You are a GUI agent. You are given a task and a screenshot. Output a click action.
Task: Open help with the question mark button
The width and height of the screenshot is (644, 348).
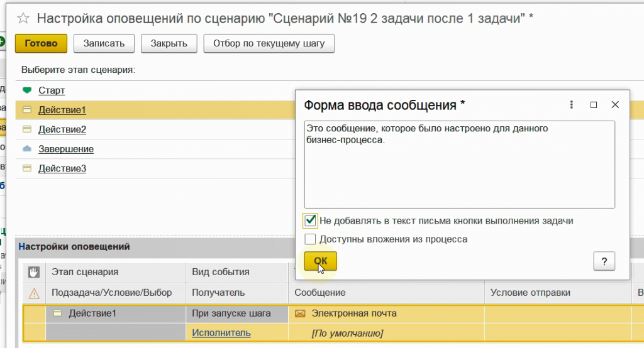[604, 261]
